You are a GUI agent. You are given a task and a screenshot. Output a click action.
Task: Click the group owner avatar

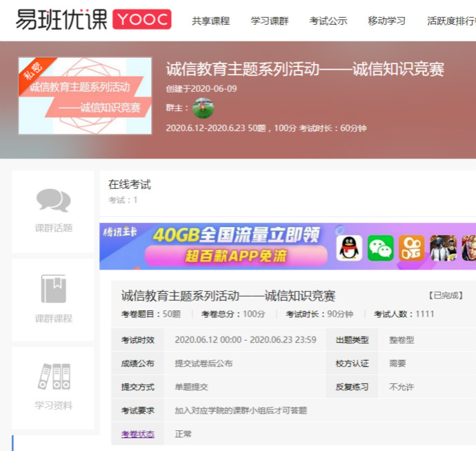point(203,108)
